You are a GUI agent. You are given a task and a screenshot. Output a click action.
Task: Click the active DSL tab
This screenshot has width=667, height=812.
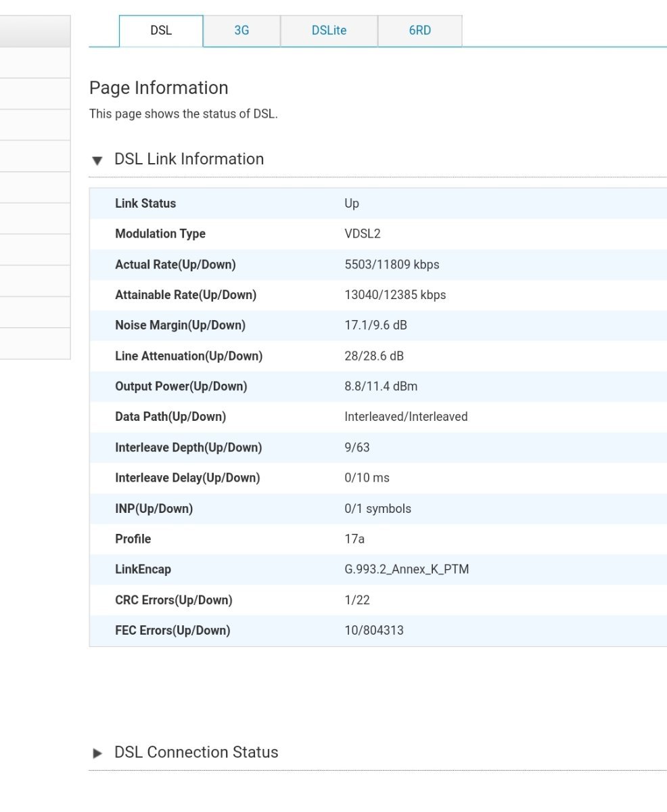pyautogui.click(x=161, y=30)
